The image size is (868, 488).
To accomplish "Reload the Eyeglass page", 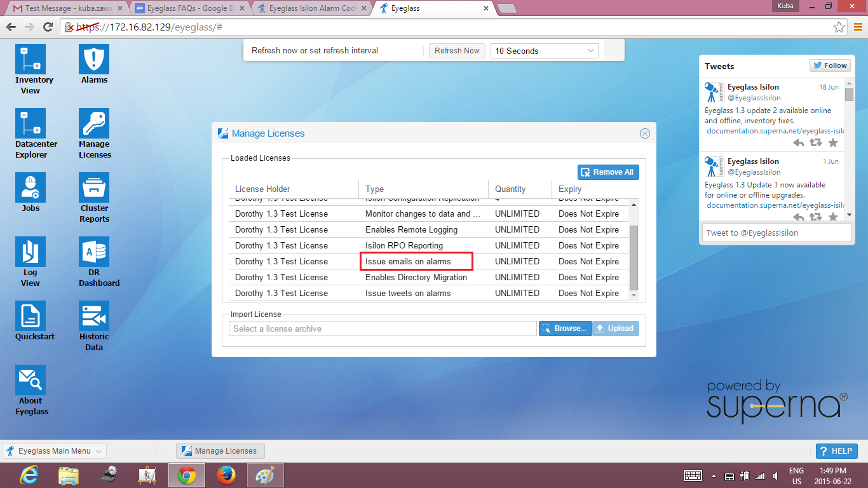I will [x=48, y=27].
